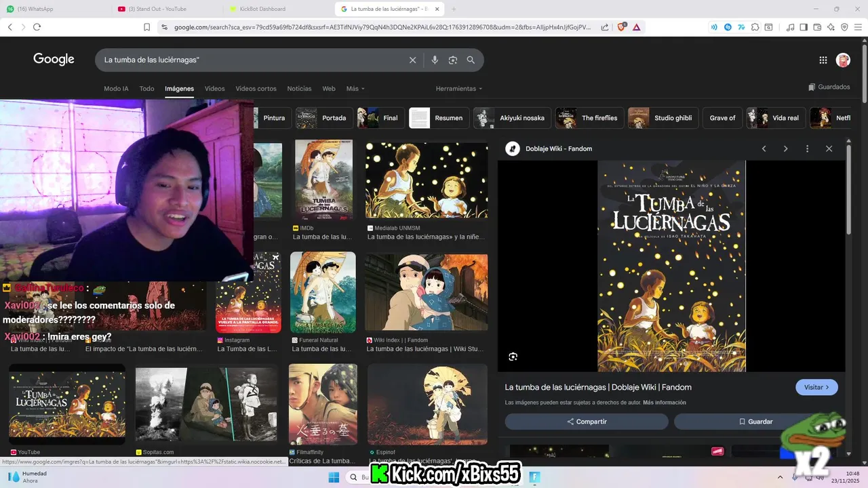Search inside the image with the Lens icon
Image resolution: width=868 pixels, height=488 pixels.
[513, 357]
